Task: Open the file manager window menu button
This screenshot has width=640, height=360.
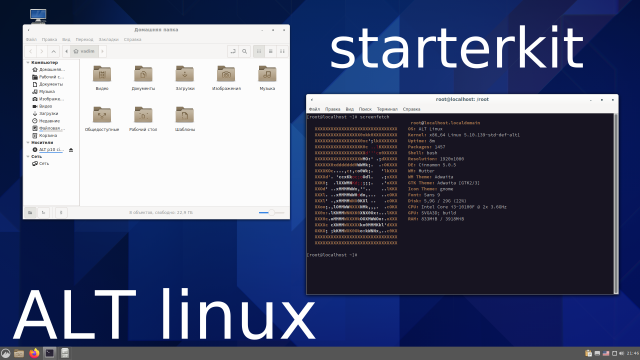Action: 28,30
